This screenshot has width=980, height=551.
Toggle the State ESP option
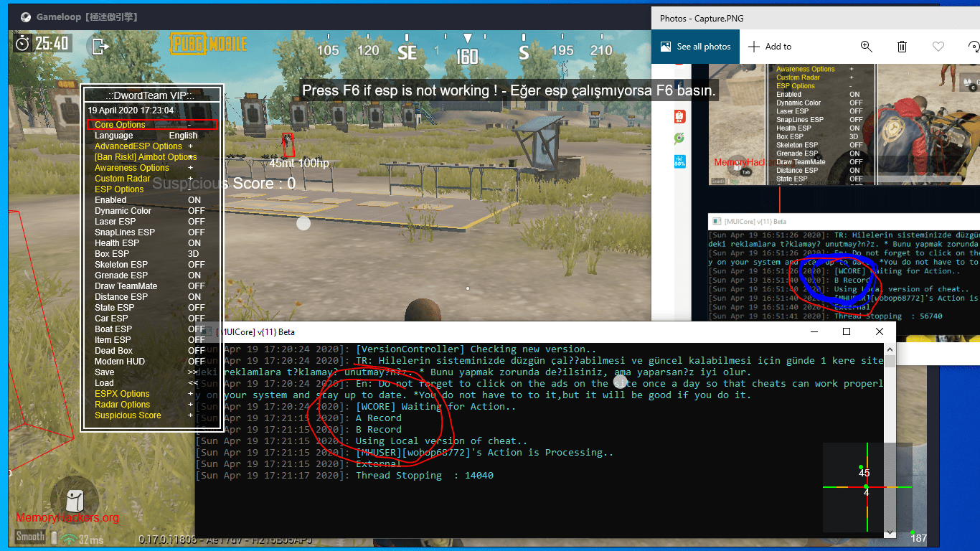point(149,308)
